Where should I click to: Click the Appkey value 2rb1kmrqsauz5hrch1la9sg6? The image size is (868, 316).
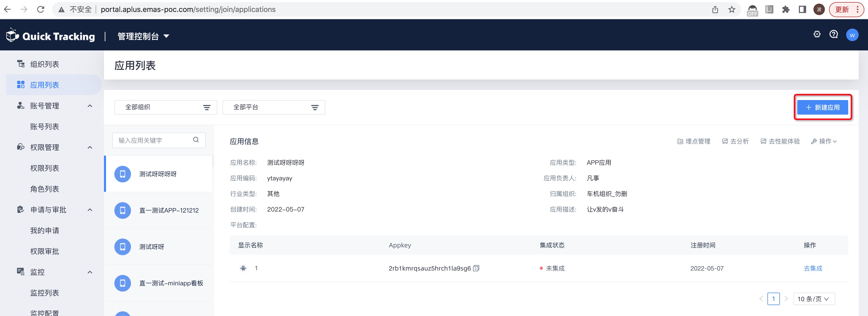coord(430,268)
